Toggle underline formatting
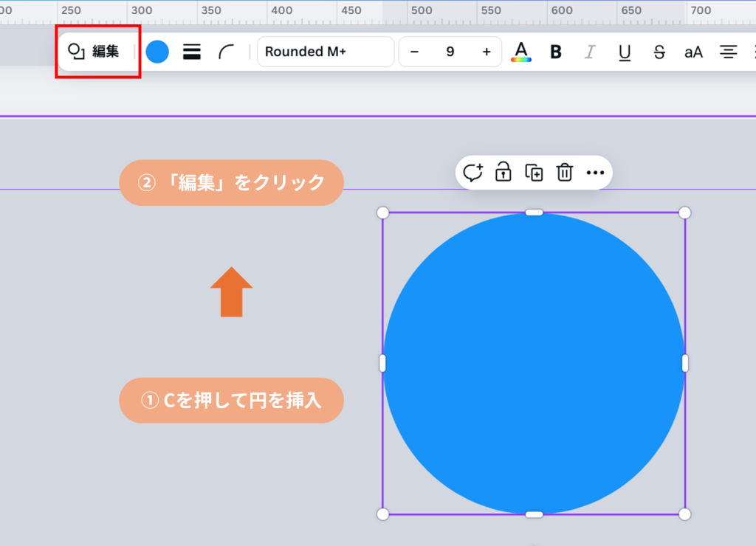The image size is (756, 546). pos(625,52)
